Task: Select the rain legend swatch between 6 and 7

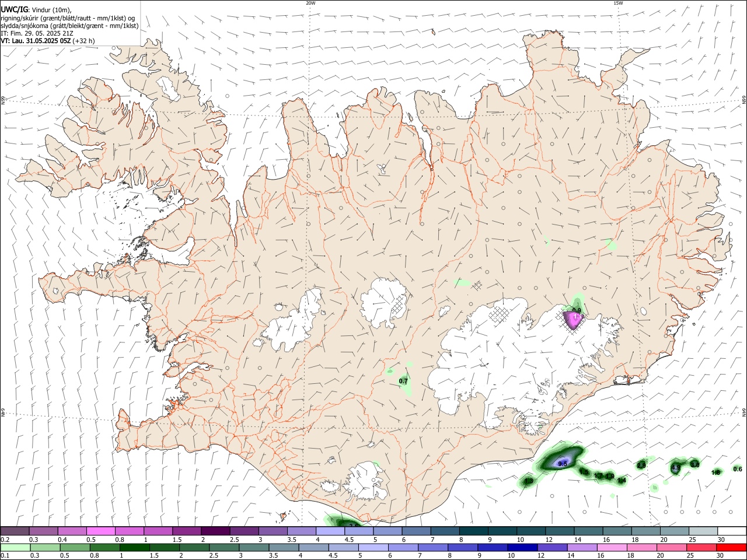Action: 403,548
